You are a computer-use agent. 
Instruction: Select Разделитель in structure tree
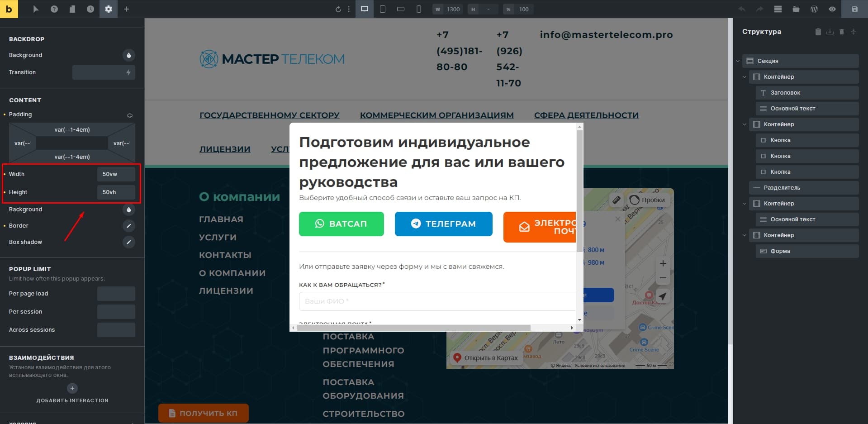point(804,188)
